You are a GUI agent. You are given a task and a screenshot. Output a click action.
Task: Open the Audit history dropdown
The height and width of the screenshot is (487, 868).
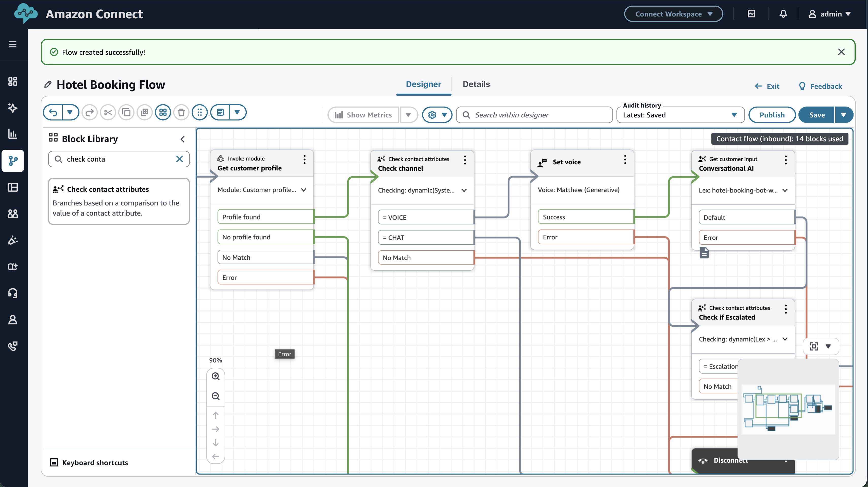pos(680,115)
